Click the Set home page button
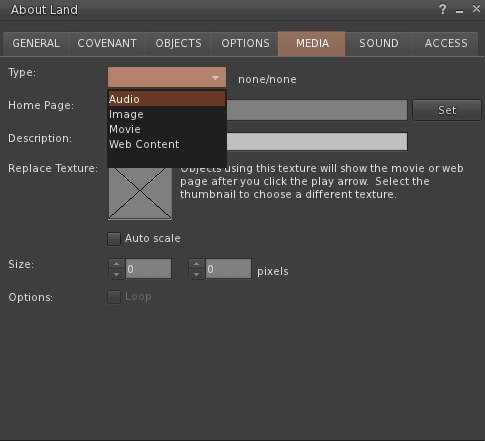485x441 pixels. tap(447, 110)
